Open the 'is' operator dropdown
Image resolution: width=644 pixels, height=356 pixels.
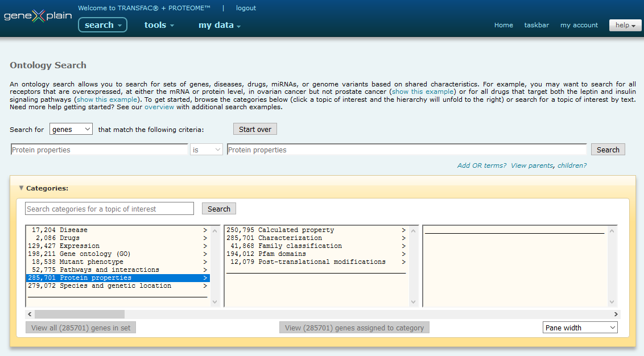pyautogui.click(x=206, y=150)
